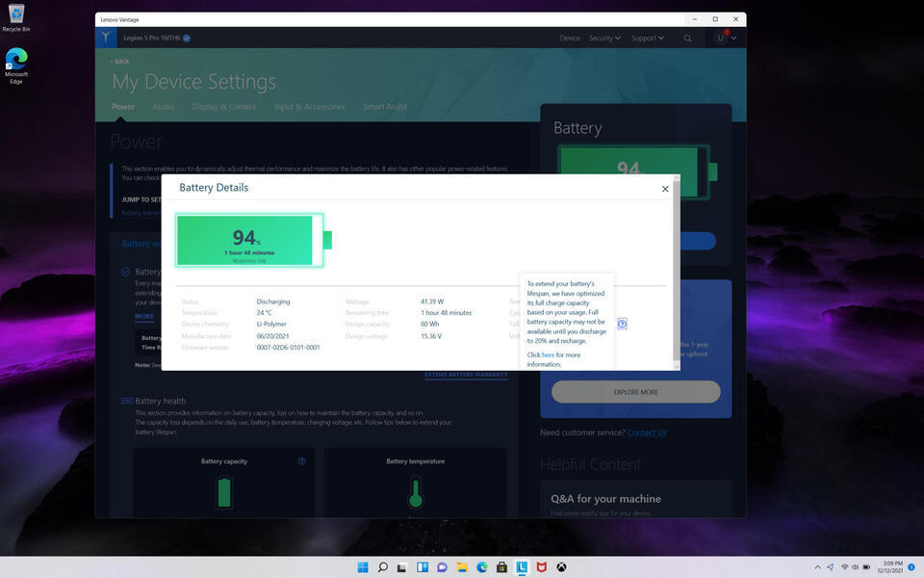Switch to the Audio tab
The image size is (924, 578).
tap(164, 107)
